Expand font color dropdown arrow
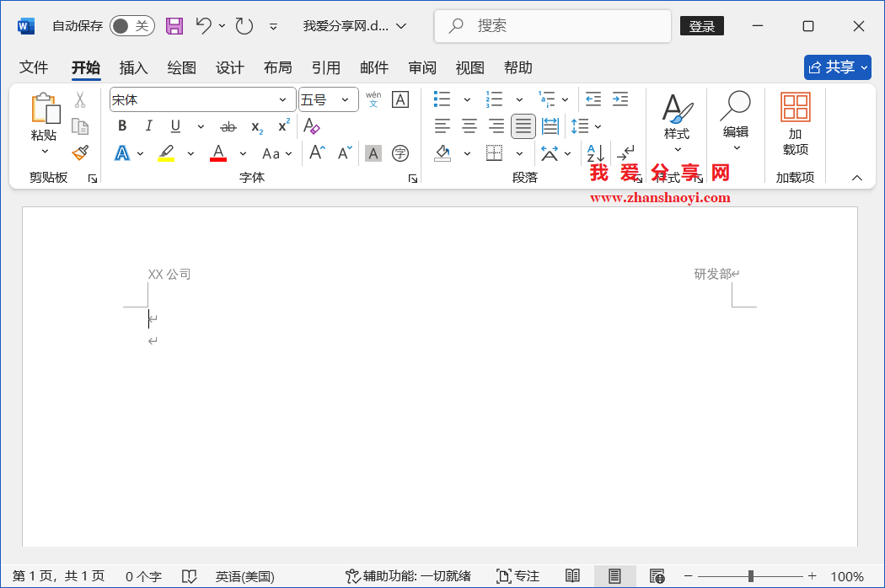 tap(243, 153)
